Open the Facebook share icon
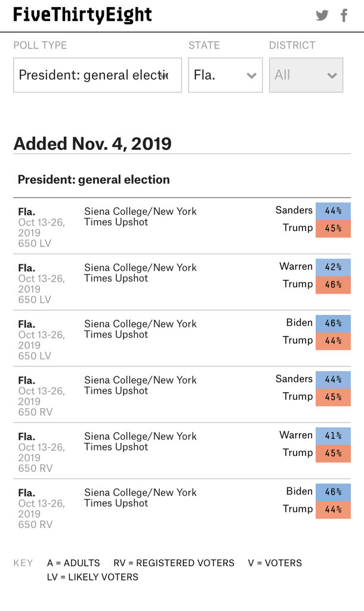 (x=344, y=16)
